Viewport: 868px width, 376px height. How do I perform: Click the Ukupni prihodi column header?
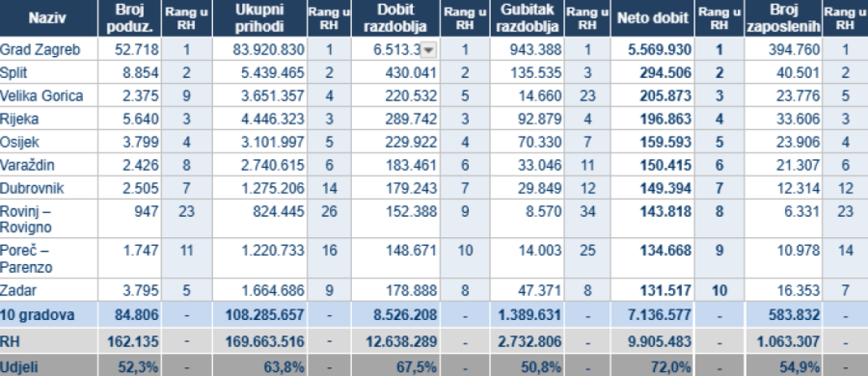[259, 18]
